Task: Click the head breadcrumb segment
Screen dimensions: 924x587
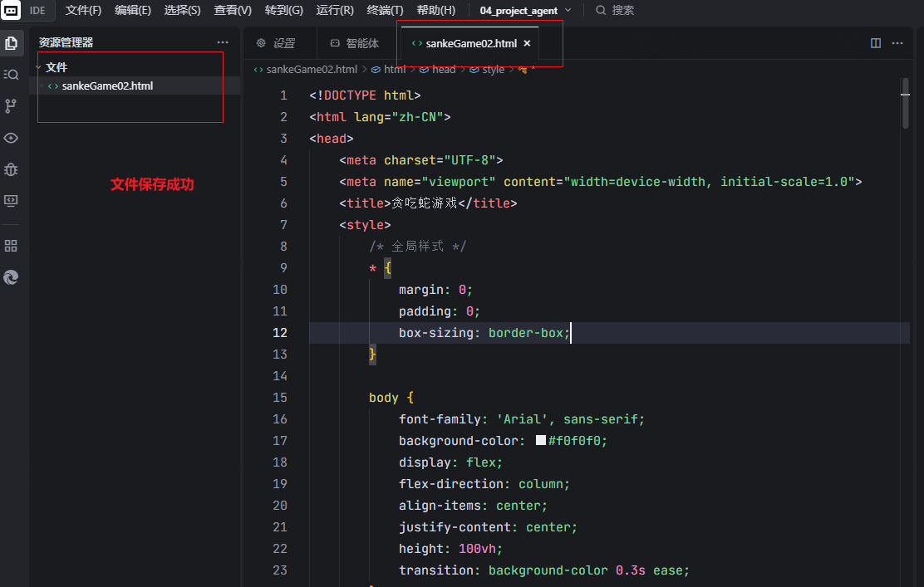Action: [443, 70]
